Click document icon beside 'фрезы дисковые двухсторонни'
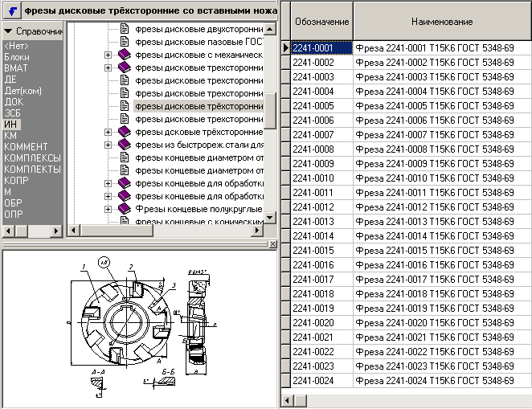Viewport: 532px width, 409px height. pos(125,29)
